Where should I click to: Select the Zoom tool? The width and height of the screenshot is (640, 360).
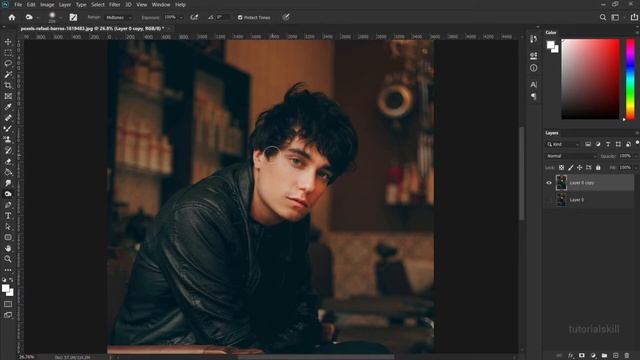pos(8,259)
